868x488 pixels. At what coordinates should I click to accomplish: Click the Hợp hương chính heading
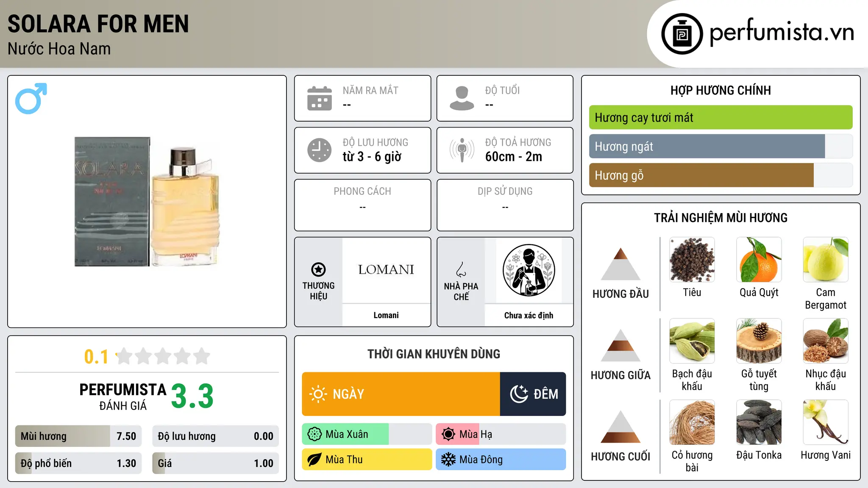click(x=721, y=90)
